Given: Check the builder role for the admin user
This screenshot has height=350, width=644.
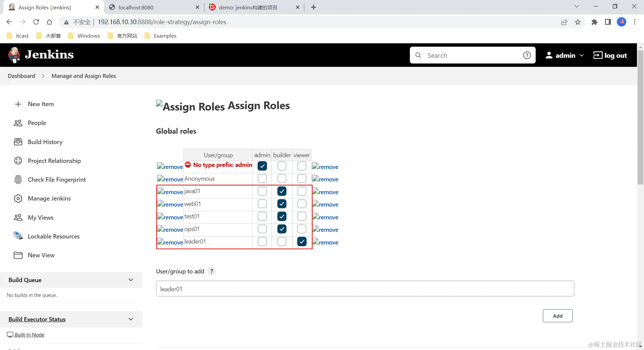Looking at the screenshot, I should (x=282, y=166).
